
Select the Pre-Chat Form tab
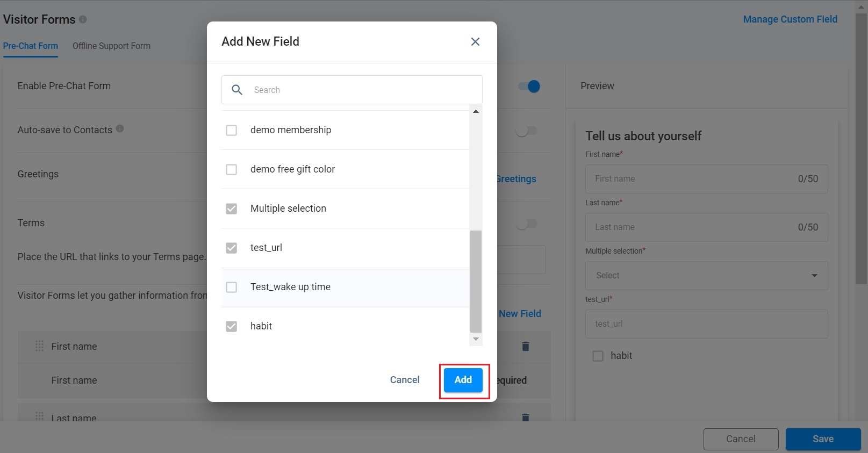[31, 46]
